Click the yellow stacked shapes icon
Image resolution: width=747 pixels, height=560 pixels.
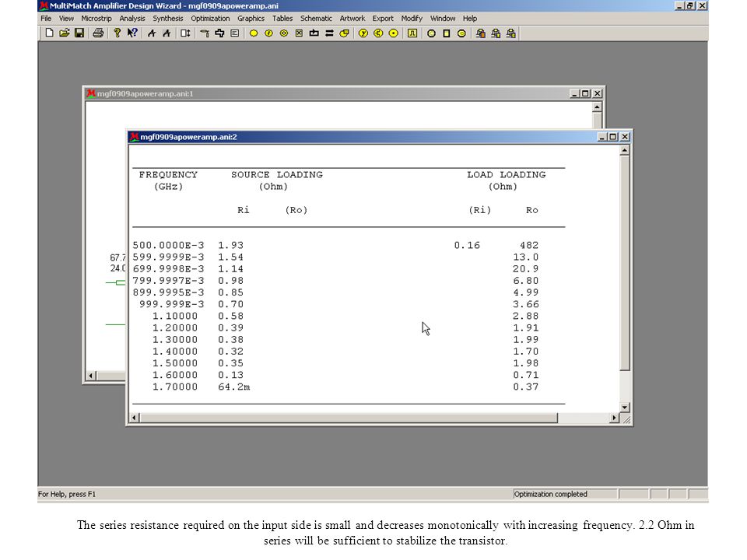click(345, 33)
